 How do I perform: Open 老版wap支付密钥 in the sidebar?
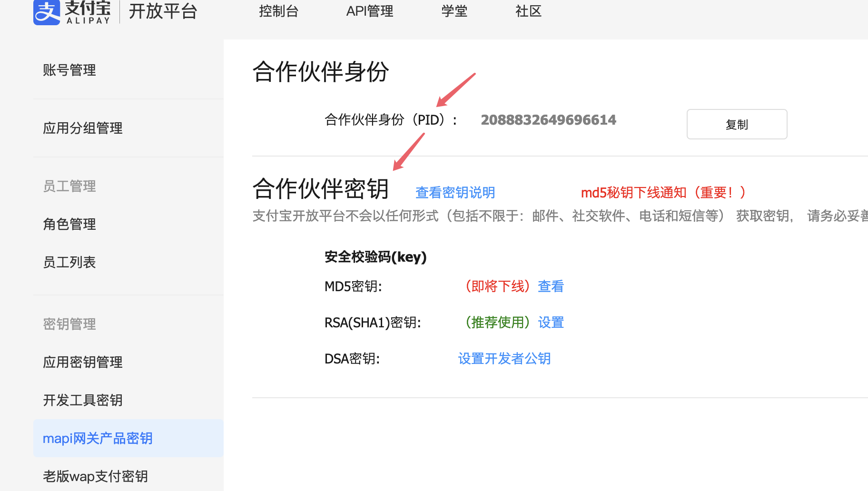95,476
